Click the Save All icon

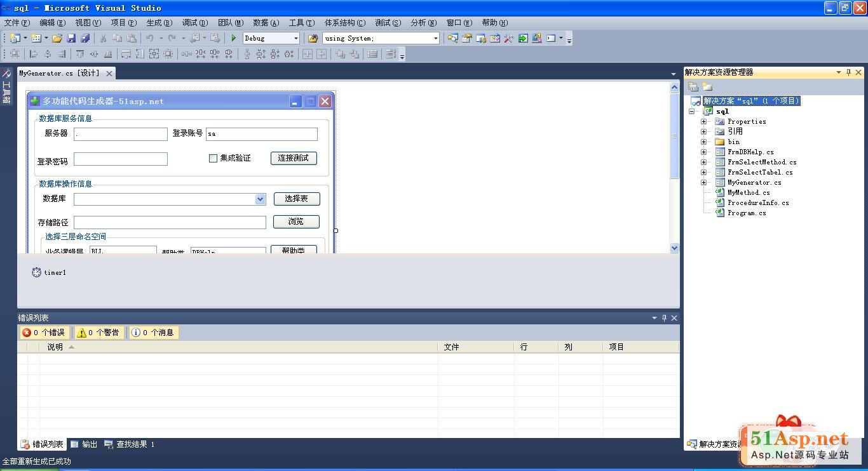pyautogui.click(x=85, y=38)
